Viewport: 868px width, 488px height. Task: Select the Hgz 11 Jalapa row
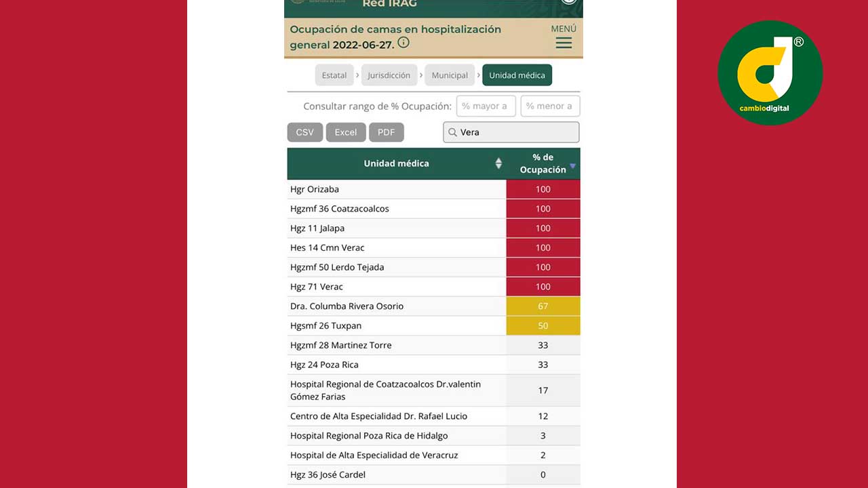point(396,228)
